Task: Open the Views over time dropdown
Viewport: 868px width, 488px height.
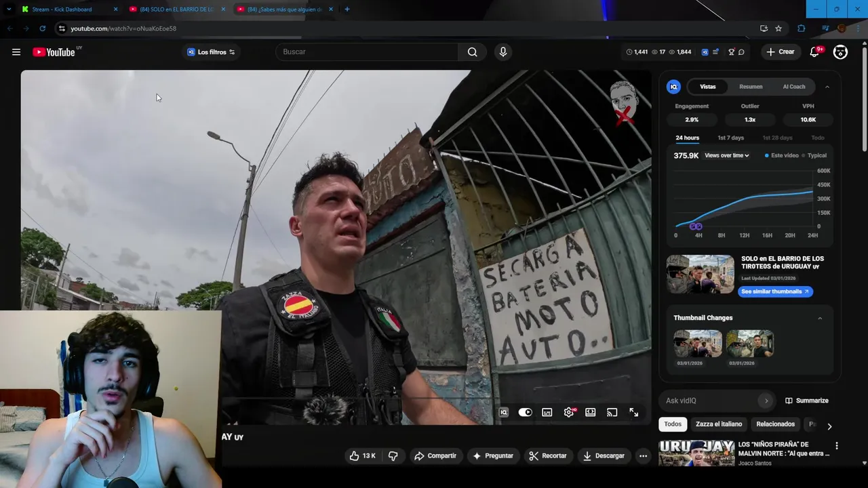Action: click(x=727, y=156)
